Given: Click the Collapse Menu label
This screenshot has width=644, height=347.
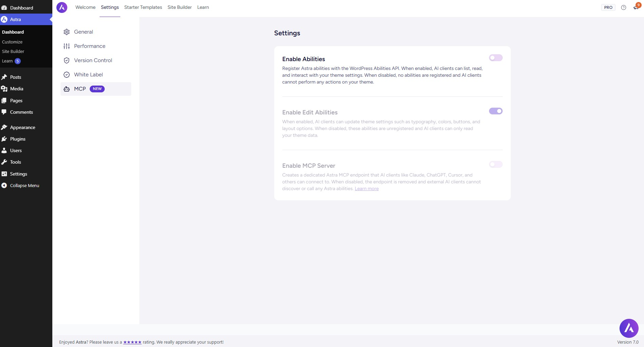Looking at the screenshot, I should [x=24, y=185].
